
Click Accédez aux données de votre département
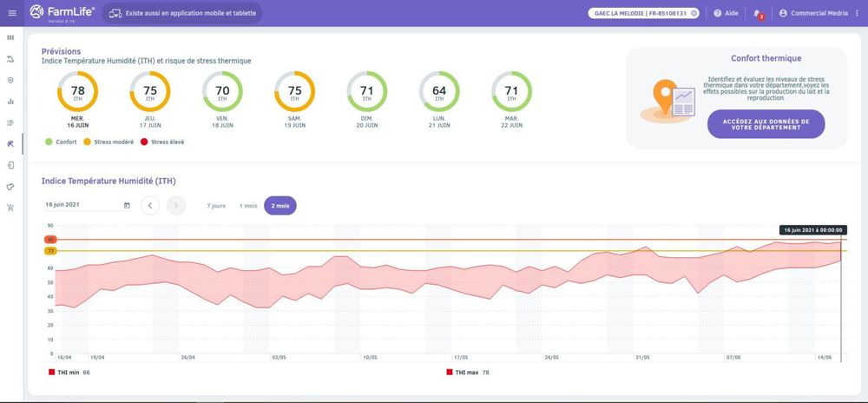(766, 124)
